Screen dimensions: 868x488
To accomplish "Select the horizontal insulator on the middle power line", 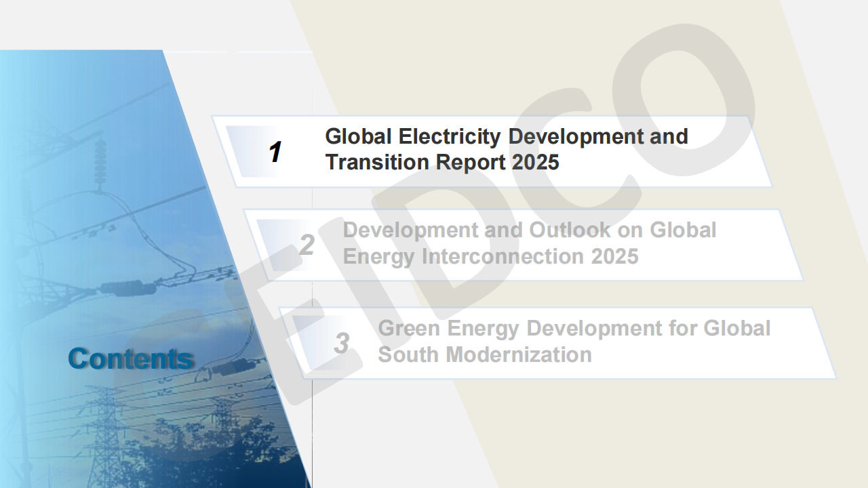I will tap(127, 288).
